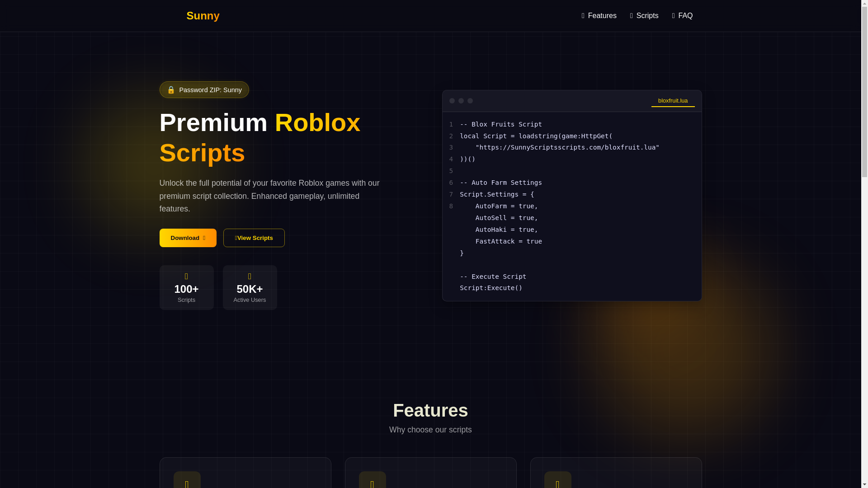Select the bloxfruit.lua tab
This screenshot has width=868, height=488.
click(x=673, y=101)
